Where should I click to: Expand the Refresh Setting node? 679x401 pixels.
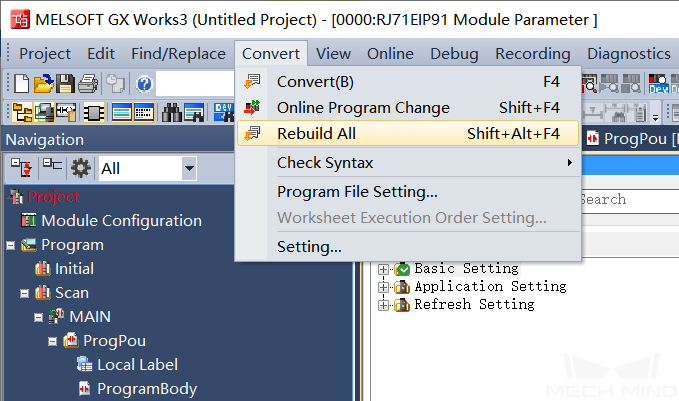pyautogui.click(x=383, y=305)
